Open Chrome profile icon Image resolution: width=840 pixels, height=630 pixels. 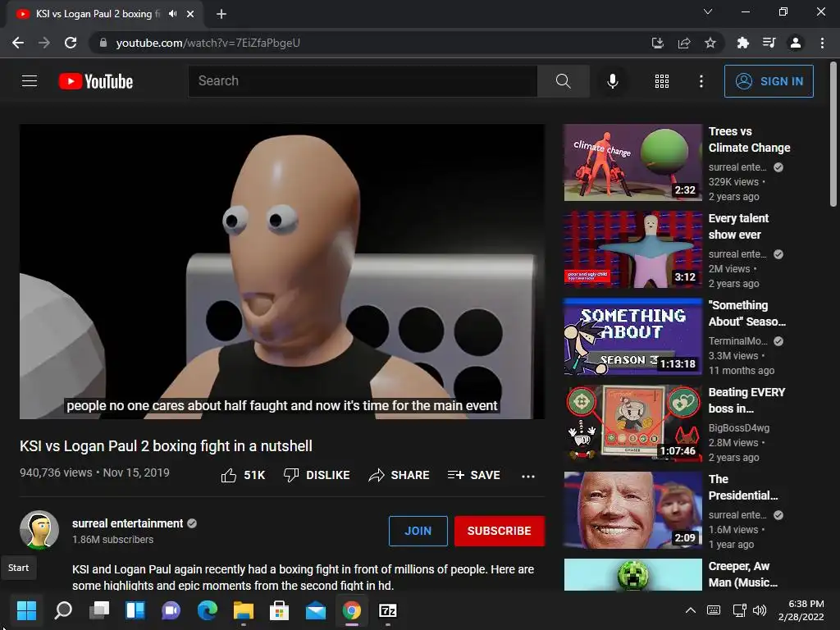click(796, 43)
